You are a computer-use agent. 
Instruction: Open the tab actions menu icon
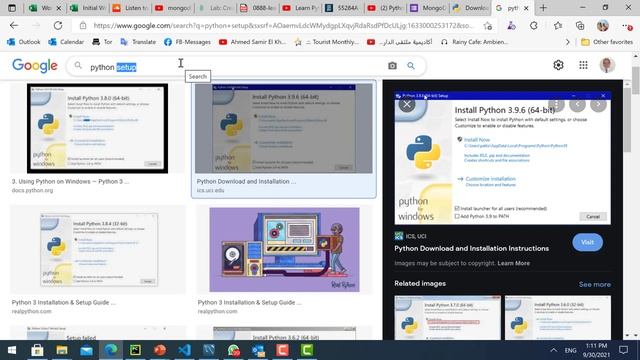tap(12, 8)
